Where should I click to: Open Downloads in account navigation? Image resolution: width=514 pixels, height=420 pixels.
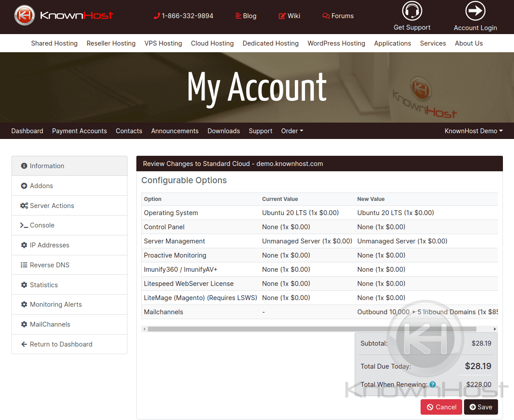224,131
